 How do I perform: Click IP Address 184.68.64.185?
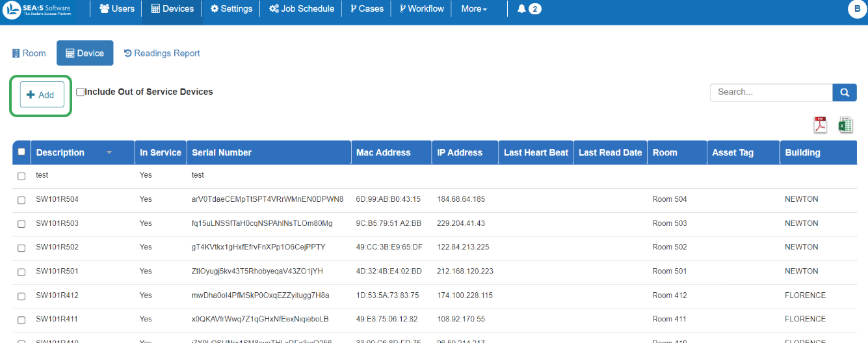click(x=461, y=199)
